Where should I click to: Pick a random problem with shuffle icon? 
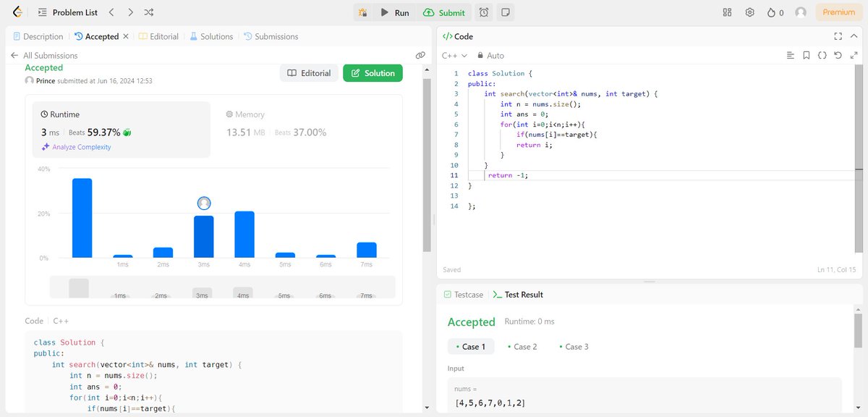click(149, 12)
